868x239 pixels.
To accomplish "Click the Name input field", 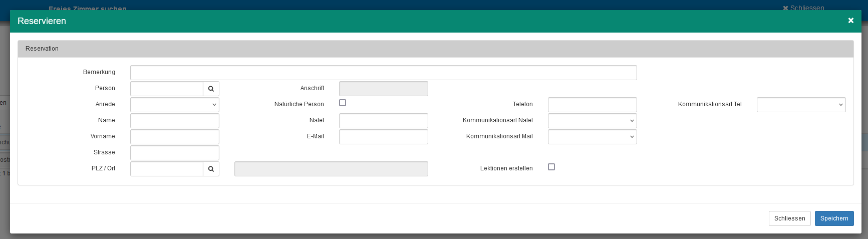I will (x=174, y=121).
